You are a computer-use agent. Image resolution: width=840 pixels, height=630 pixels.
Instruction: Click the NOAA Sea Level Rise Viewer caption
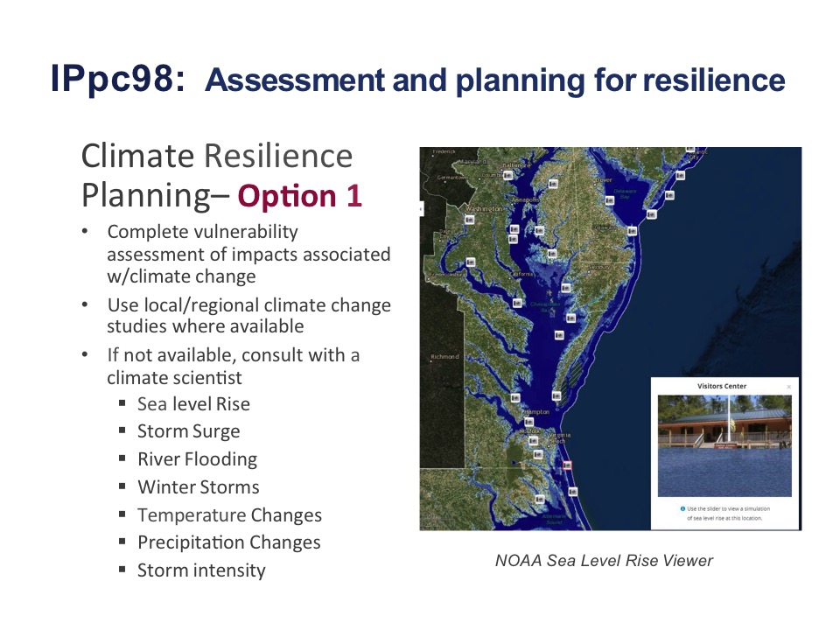[604, 560]
